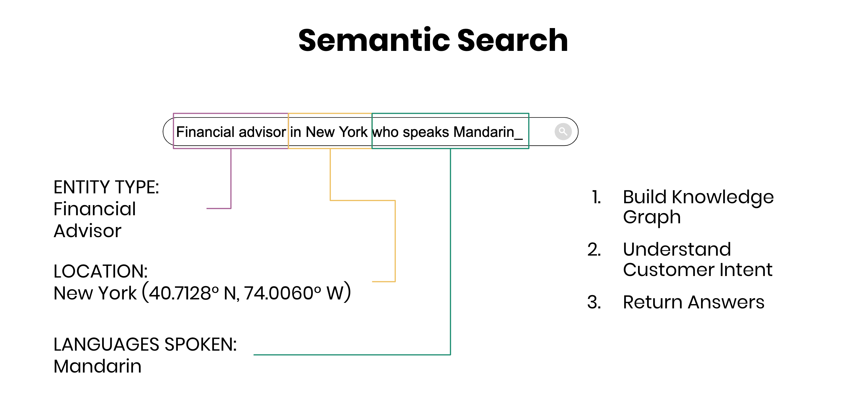Select the purple 'Financial advisor' highlighted box
The height and width of the screenshot is (404, 868).
pos(231,131)
